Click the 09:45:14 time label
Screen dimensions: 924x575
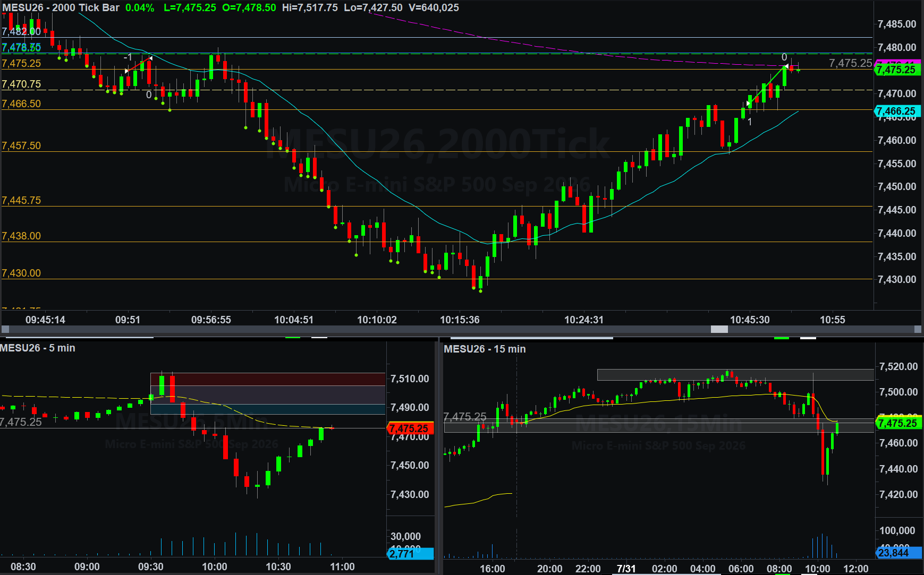point(45,320)
